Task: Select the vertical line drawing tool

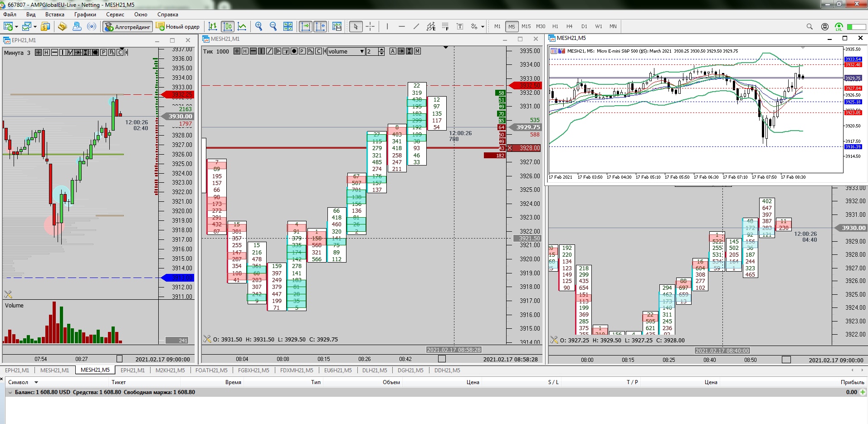Action: [x=387, y=26]
